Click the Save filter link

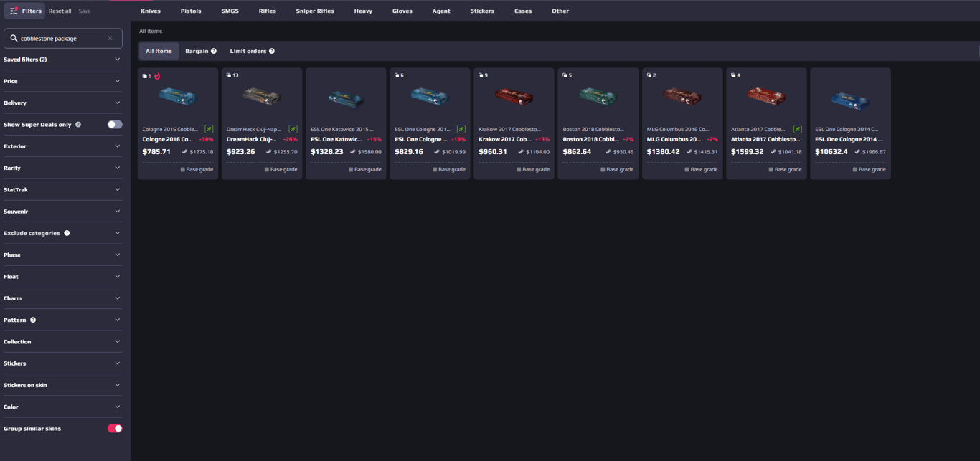pyautogui.click(x=84, y=11)
